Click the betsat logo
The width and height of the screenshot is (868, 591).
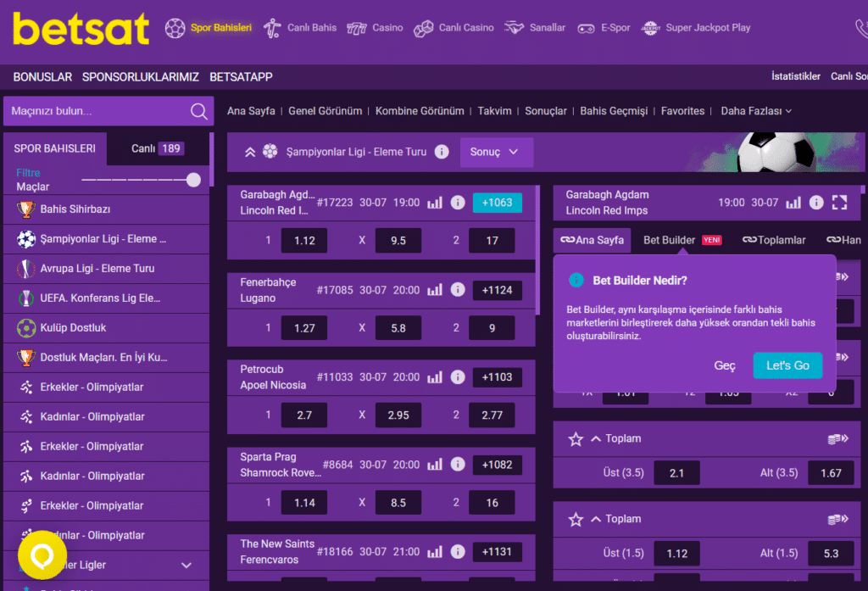pyautogui.click(x=81, y=29)
